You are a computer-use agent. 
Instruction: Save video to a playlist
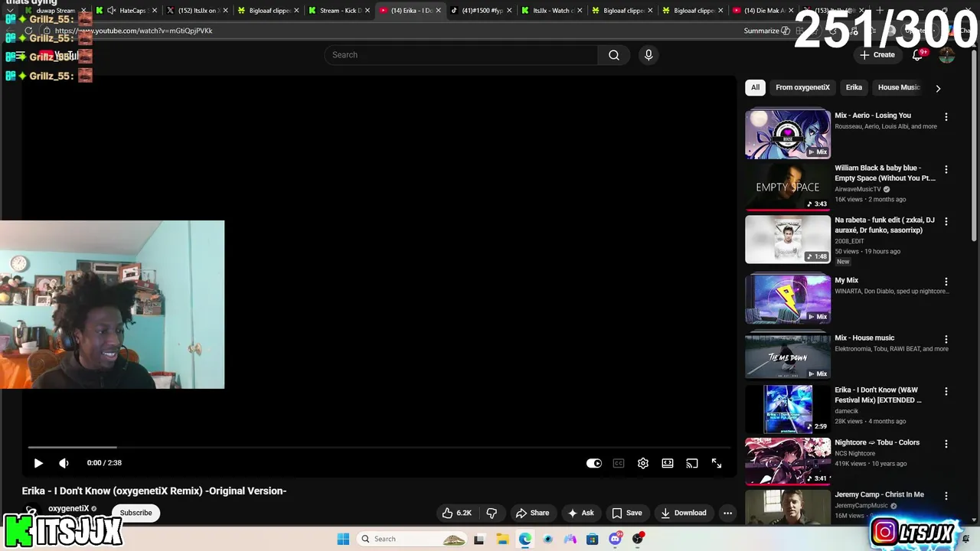[x=626, y=513]
